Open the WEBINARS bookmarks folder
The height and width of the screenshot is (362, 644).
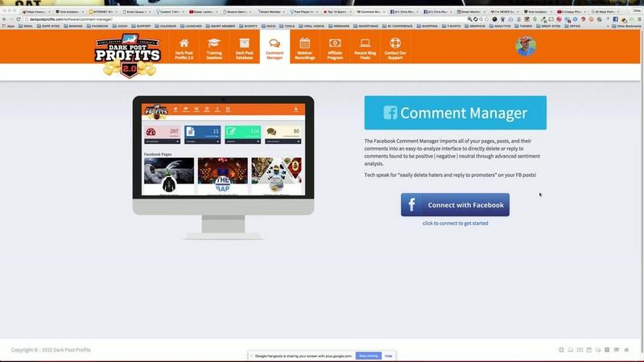tap(338, 27)
